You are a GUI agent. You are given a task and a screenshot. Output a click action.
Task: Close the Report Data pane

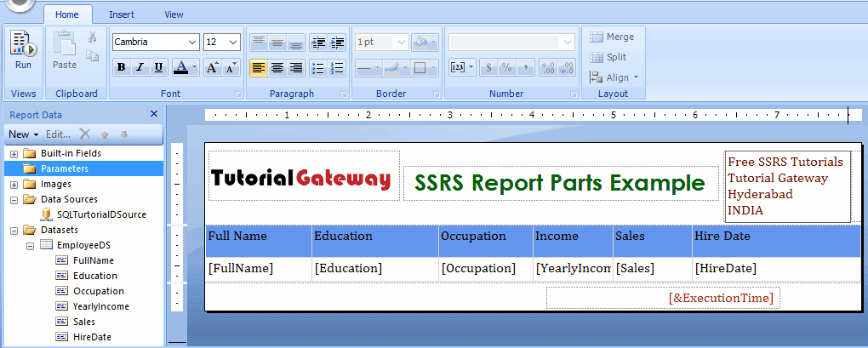coord(154,114)
